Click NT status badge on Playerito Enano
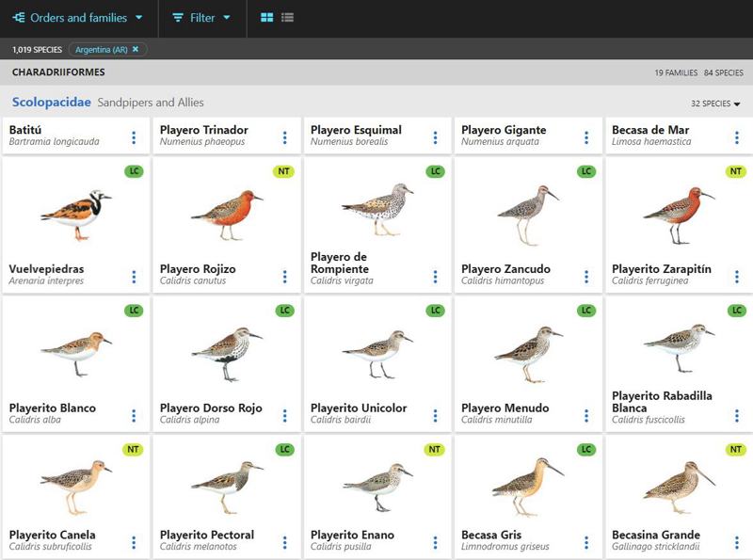The image size is (753, 560). click(x=434, y=450)
